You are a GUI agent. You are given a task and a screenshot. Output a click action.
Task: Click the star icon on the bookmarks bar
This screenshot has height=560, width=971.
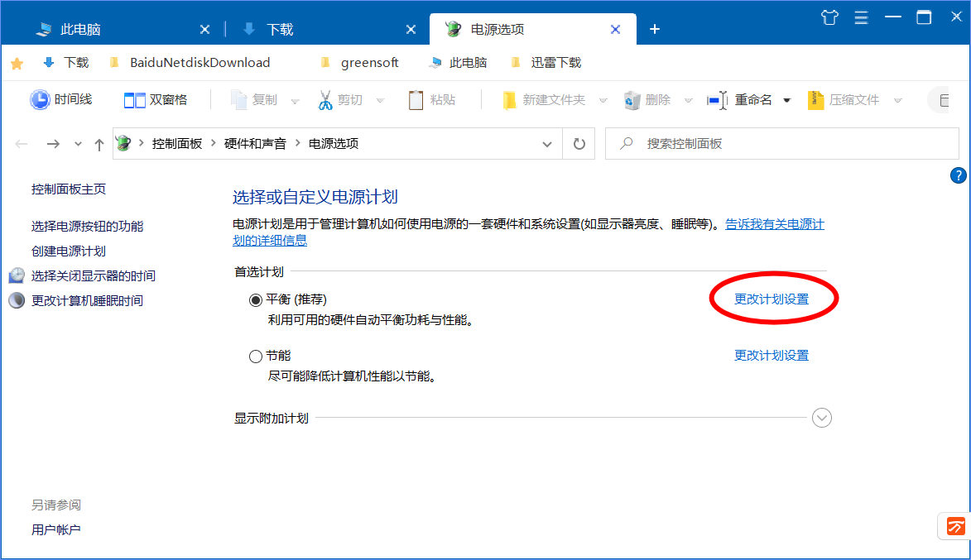click(x=17, y=62)
